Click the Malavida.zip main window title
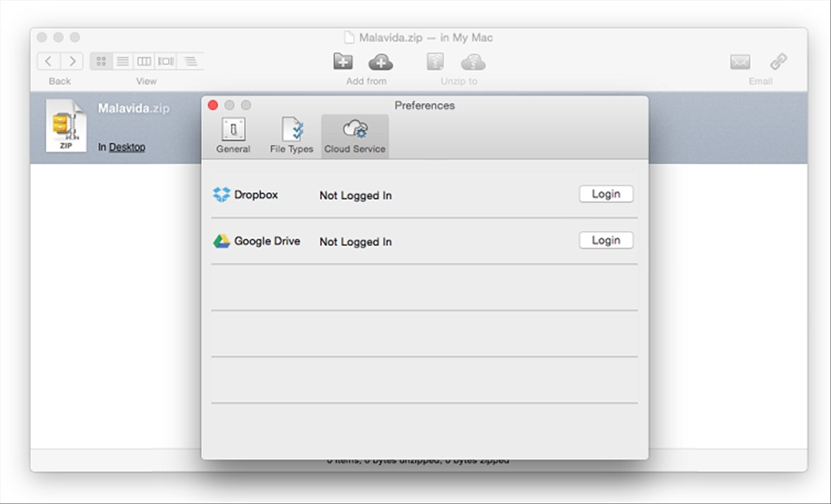Image resolution: width=831 pixels, height=504 pixels. (x=426, y=38)
